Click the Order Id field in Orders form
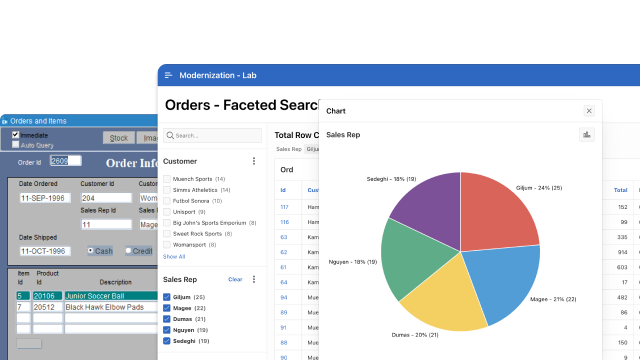The width and height of the screenshot is (640, 360). pos(66,161)
